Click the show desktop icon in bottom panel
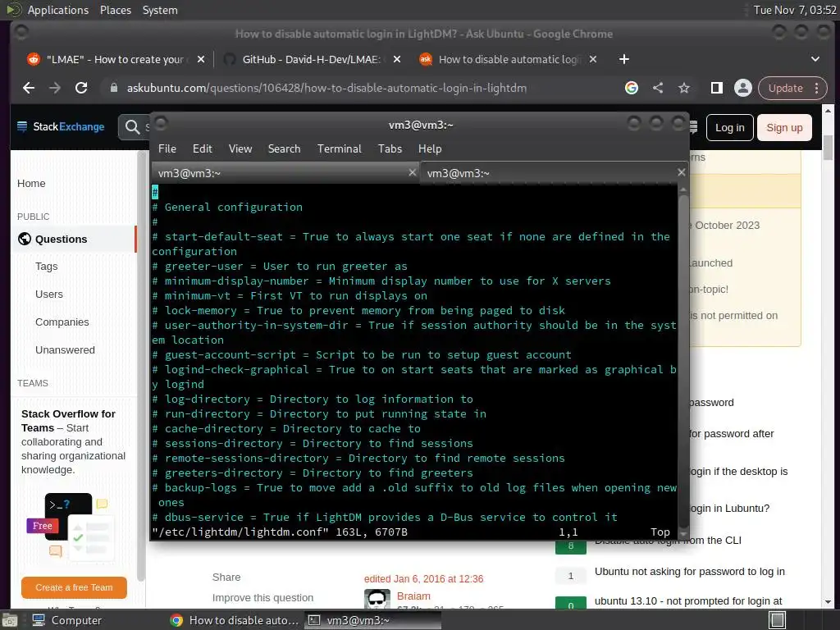The image size is (840, 630). pos(9,620)
